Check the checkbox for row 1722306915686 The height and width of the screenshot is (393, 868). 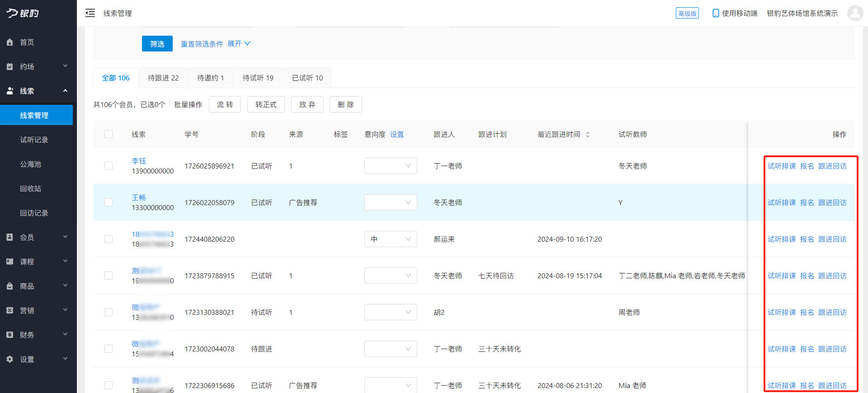pos(108,385)
